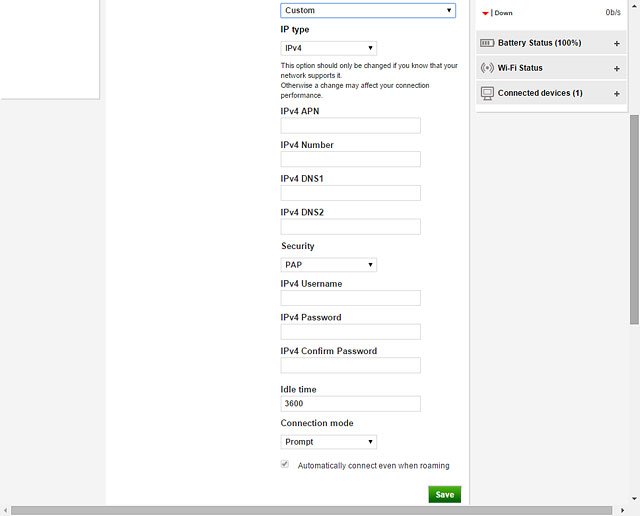640x516 pixels.
Task: Expand Connected devices section with plus
Action: (616, 93)
